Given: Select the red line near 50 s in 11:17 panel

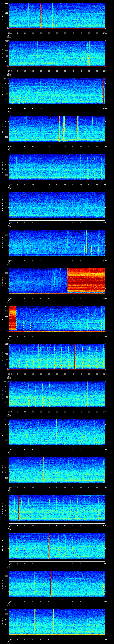Looking at the screenshot, I should (x=89, y=54).
